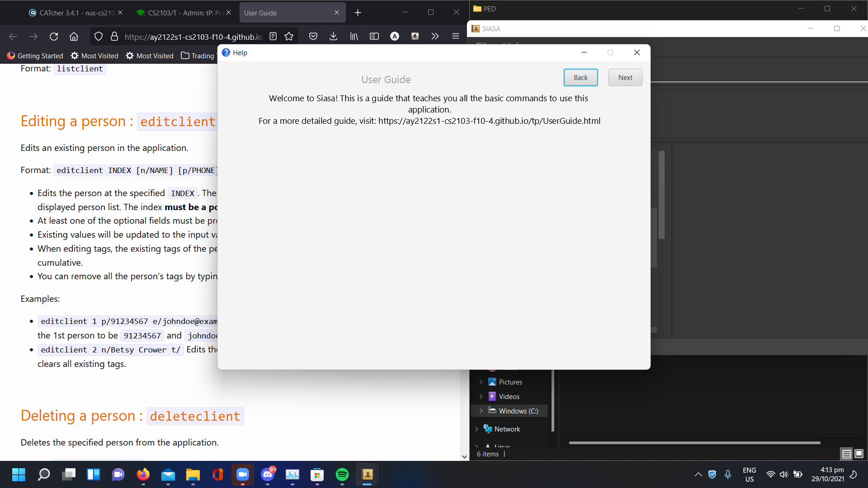Save page to Pocket icon

coord(313,37)
